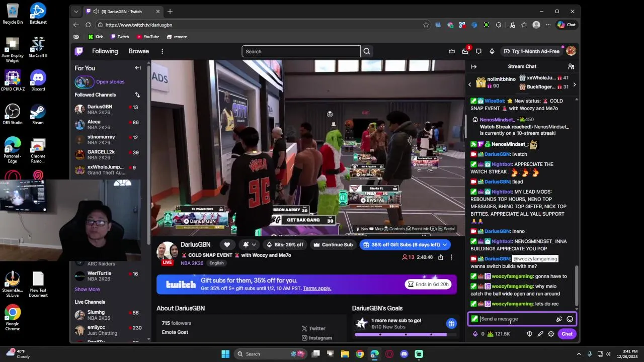The height and width of the screenshot is (362, 644).
Task: Open the emote picker smiley
Action: point(570,319)
